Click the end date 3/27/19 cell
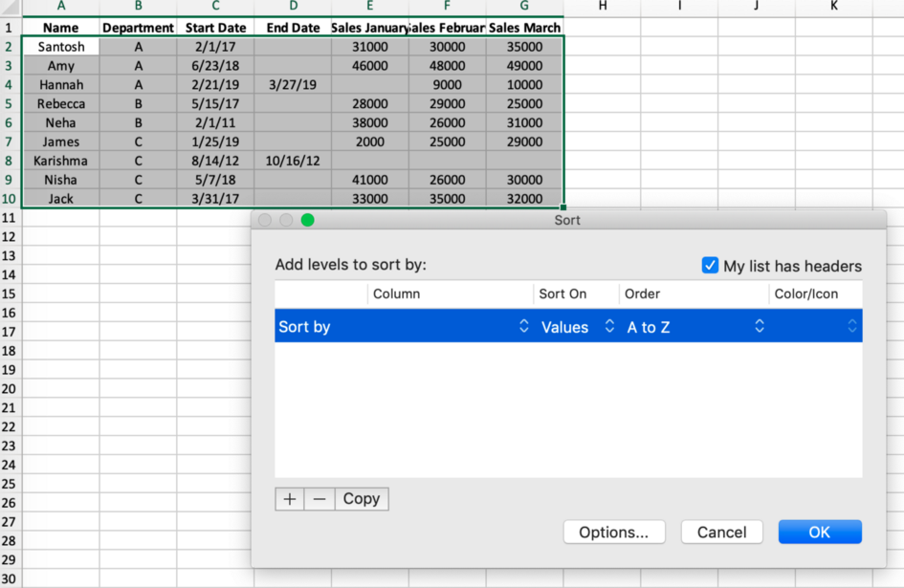 click(293, 85)
